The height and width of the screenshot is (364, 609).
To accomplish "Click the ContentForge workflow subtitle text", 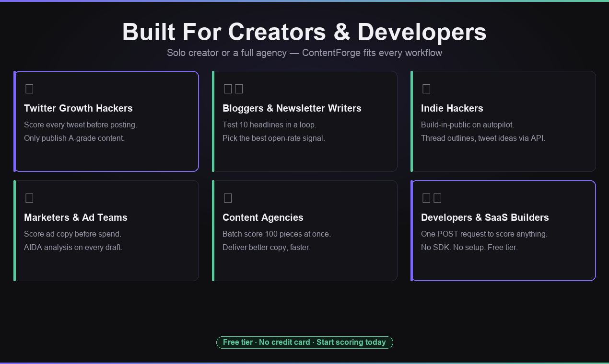I will [x=304, y=53].
